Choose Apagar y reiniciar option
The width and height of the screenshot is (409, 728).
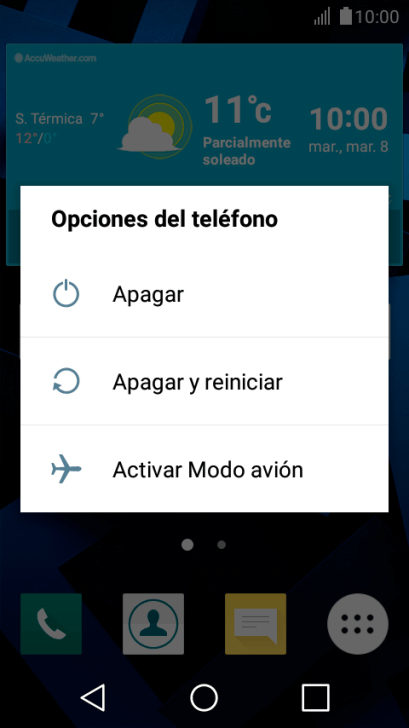point(204,381)
